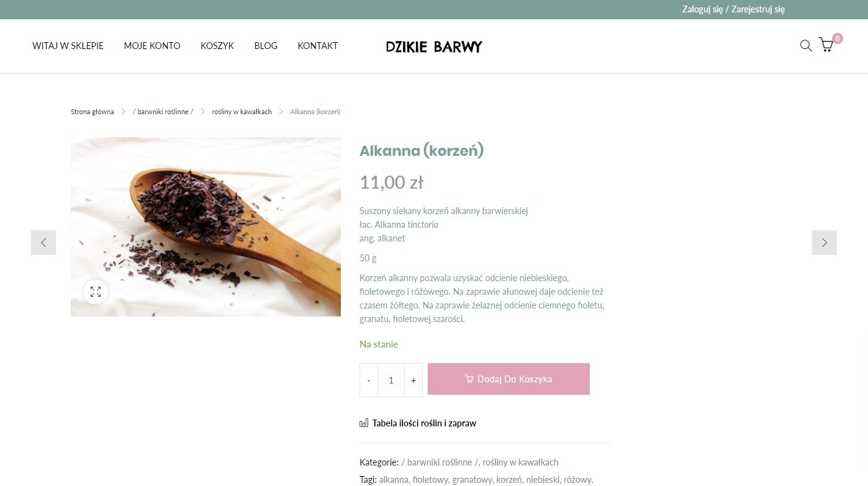Image resolution: width=868 pixels, height=486 pixels.
Task: Open the Kontakt menu item
Action: pos(318,46)
